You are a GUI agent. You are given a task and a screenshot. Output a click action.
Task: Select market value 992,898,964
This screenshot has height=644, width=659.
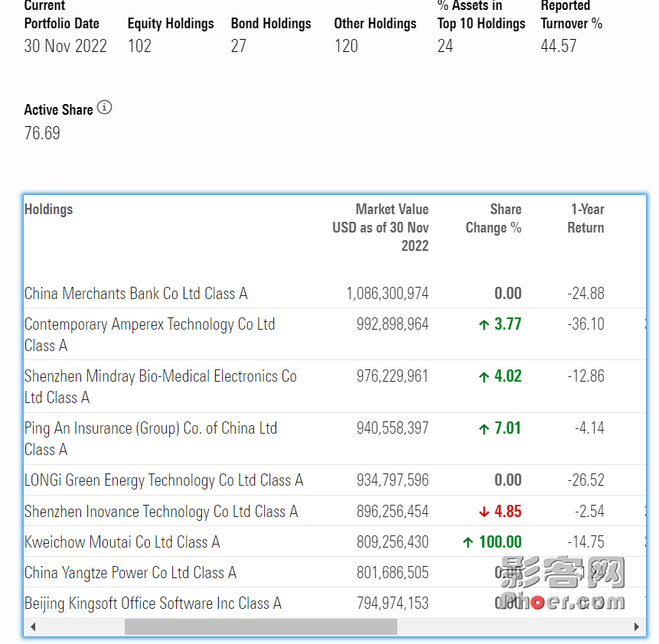tap(393, 324)
